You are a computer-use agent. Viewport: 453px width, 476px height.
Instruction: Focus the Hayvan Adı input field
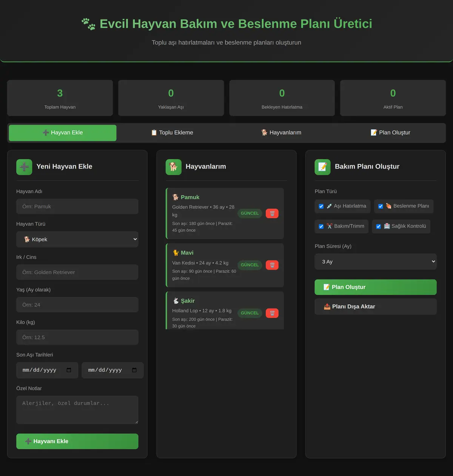click(77, 207)
